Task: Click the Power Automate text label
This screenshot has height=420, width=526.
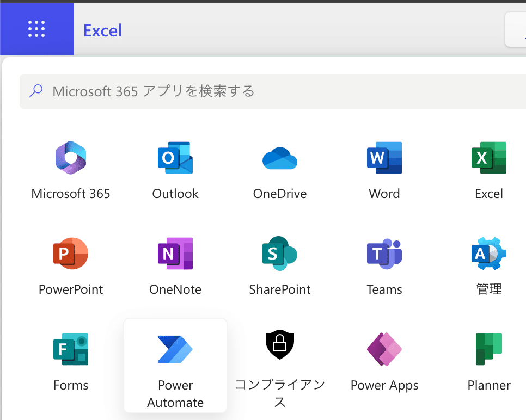Action: (175, 394)
